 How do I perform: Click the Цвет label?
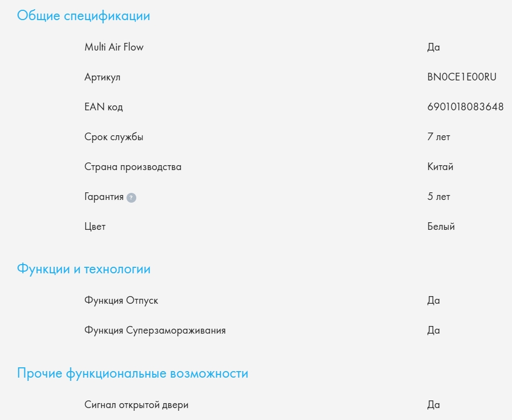pyautogui.click(x=95, y=227)
